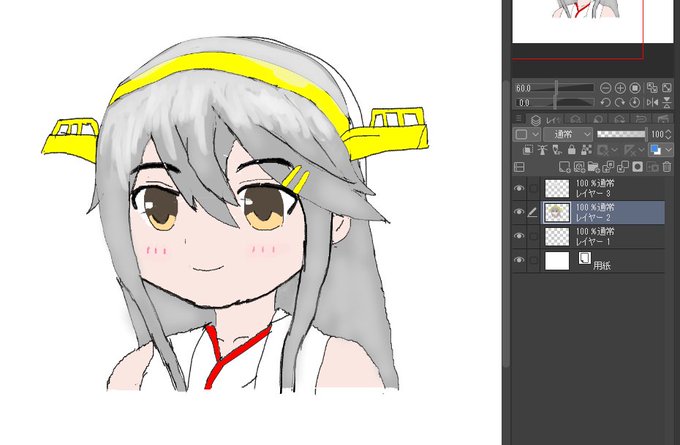Viewport: 680px width, 445px height.
Task: Create a new layer folder
Action: coord(593,167)
